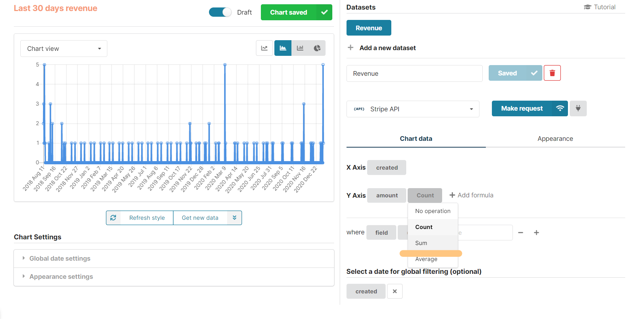This screenshot has width=644, height=319.
Task: Select the line chart type icon
Action: click(x=264, y=48)
